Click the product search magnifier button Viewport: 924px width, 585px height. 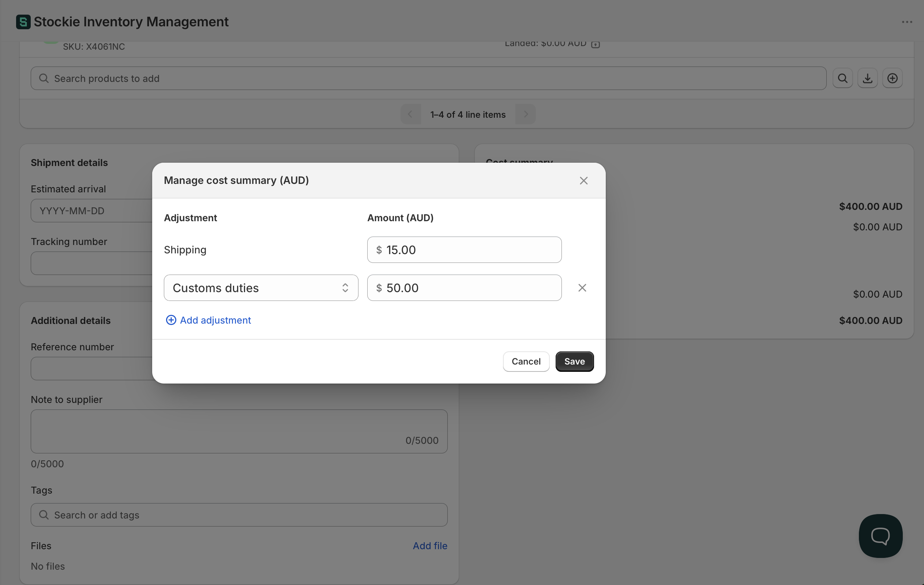click(843, 78)
